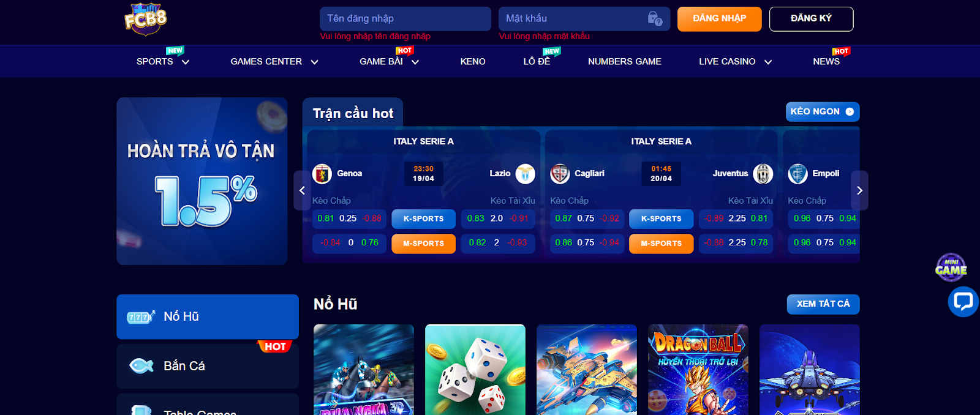Expand the LIVE CASINO dropdown

[x=768, y=62]
